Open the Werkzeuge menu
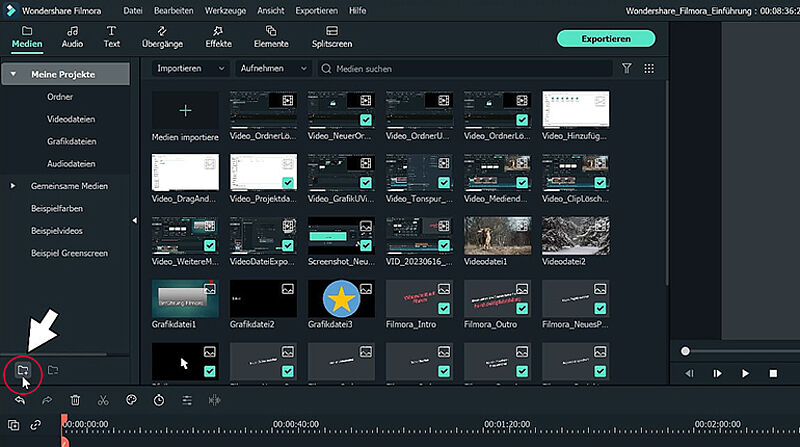The height and width of the screenshot is (447, 800). click(225, 11)
